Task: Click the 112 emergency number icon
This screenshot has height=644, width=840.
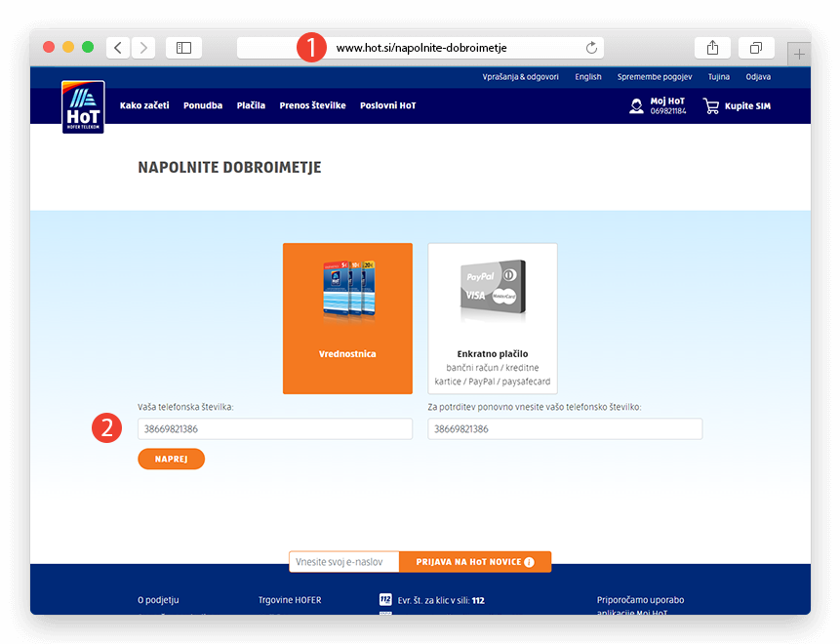Action: click(x=385, y=599)
